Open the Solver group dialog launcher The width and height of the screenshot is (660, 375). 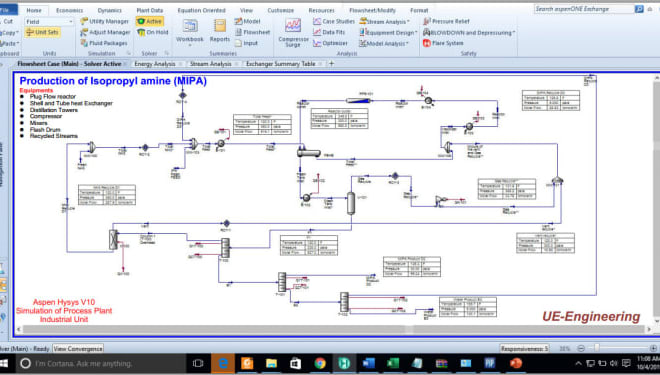167,53
